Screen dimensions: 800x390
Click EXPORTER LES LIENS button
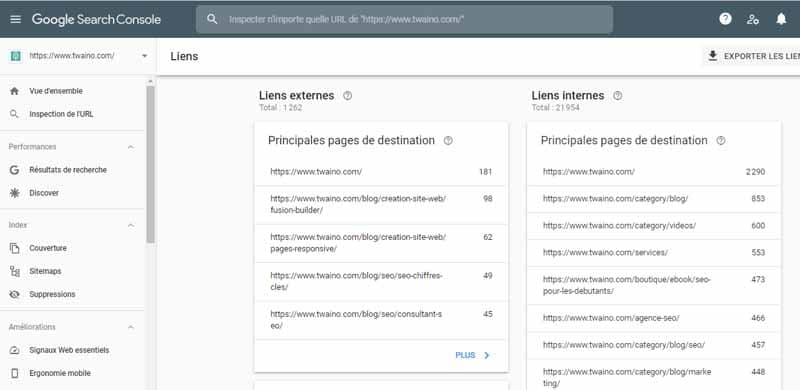pyautogui.click(x=752, y=56)
